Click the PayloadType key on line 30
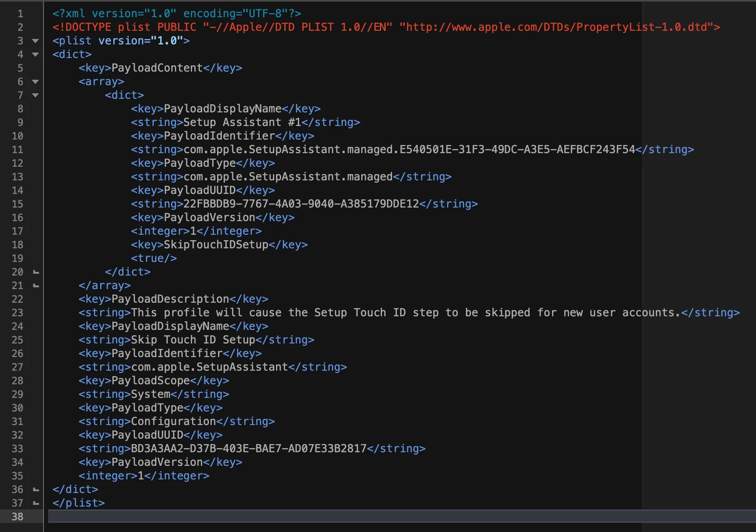The image size is (756, 532). (147, 408)
